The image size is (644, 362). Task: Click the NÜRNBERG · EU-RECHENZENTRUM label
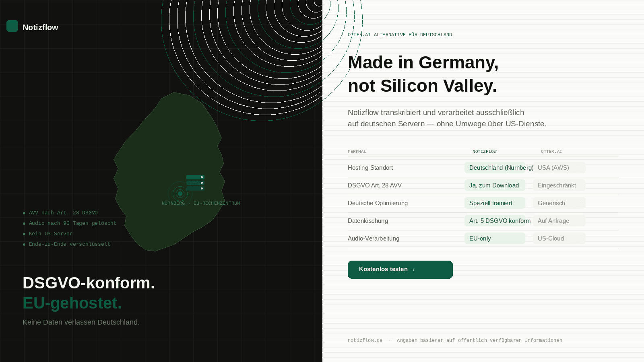coord(201,203)
